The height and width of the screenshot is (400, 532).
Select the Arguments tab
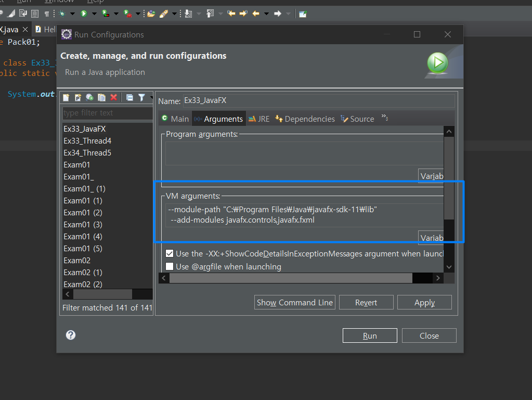coord(218,119)
